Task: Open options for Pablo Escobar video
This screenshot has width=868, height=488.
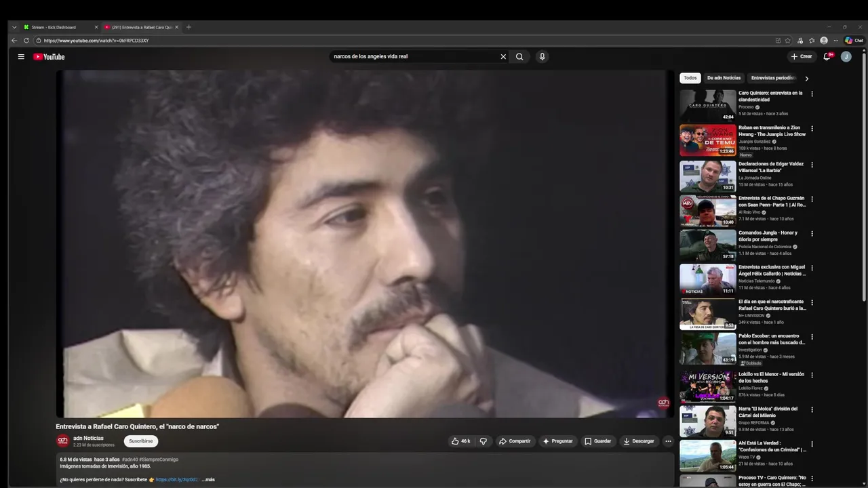Action: [812, 337]
